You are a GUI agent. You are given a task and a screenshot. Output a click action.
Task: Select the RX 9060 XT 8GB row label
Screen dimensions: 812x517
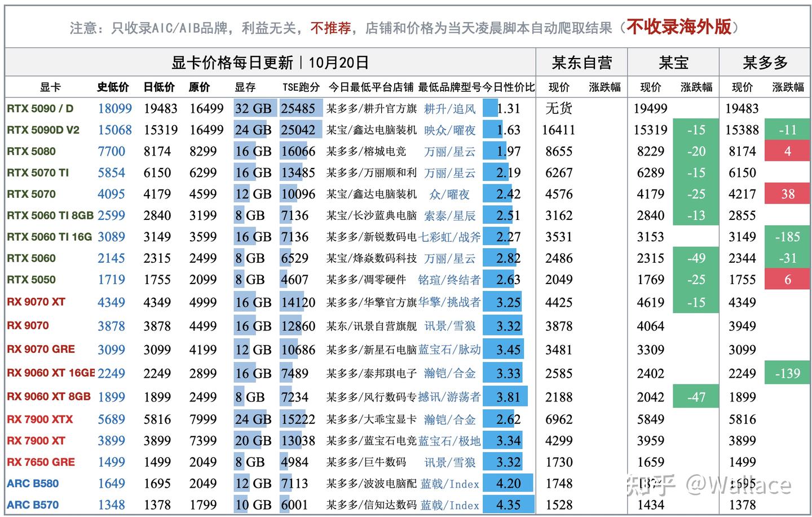tap(48, 396)
